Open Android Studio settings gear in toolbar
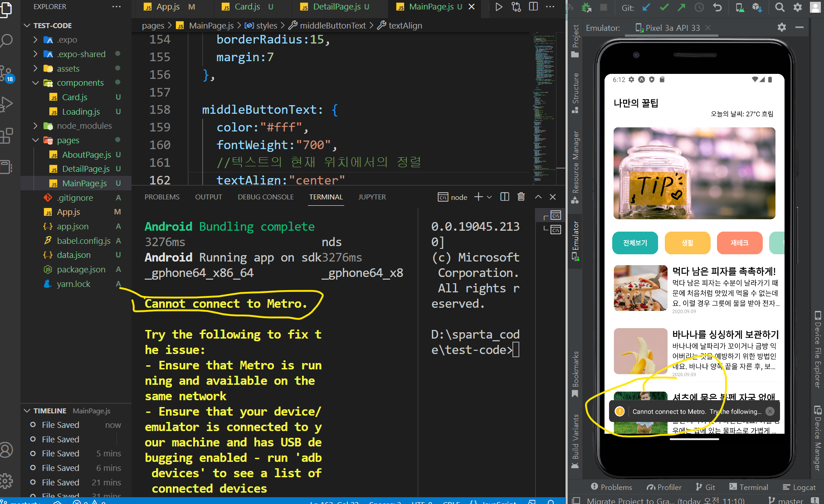Image resolution: width=824 pixels, height=504 pixels. [798, 7]
